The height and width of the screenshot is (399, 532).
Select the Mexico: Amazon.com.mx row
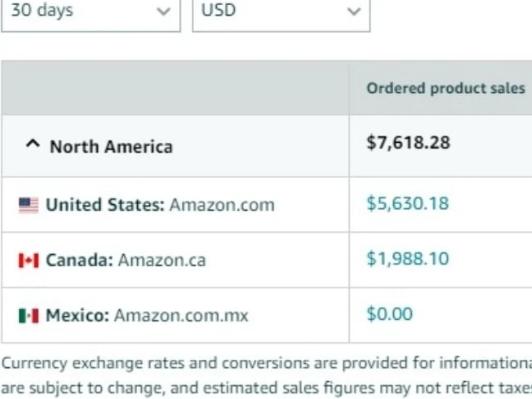[x=267, y=315]
